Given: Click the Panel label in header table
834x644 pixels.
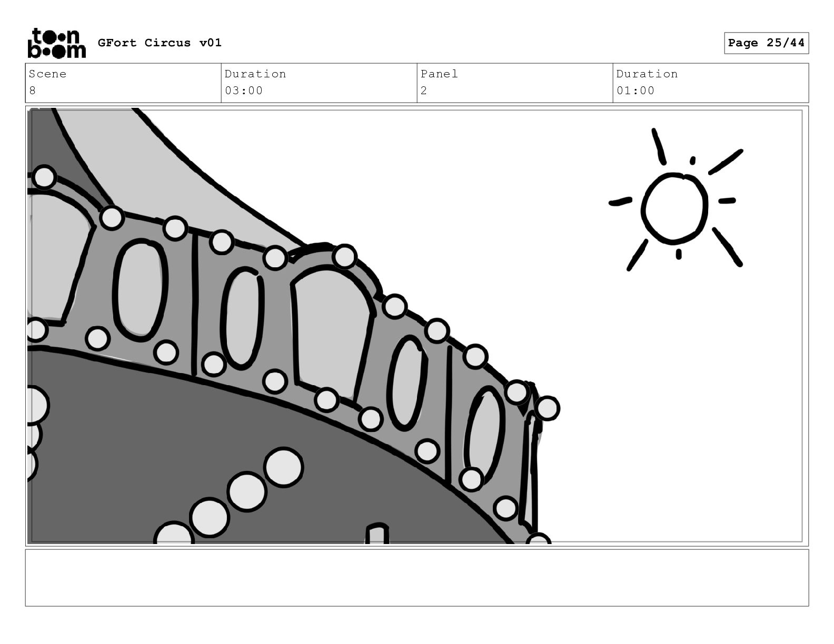Looking at the screenshot, I should pyautogui.click(x=439, y=74).
